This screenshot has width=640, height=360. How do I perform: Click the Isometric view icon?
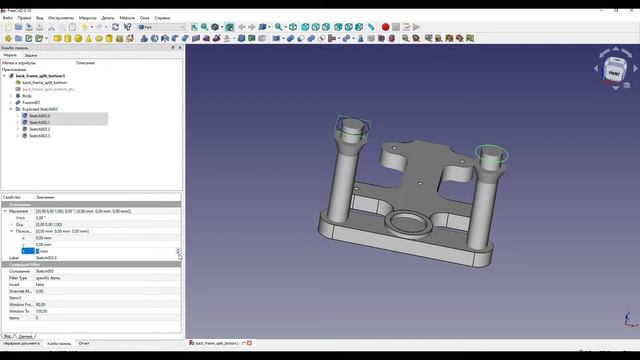[293, 27]
